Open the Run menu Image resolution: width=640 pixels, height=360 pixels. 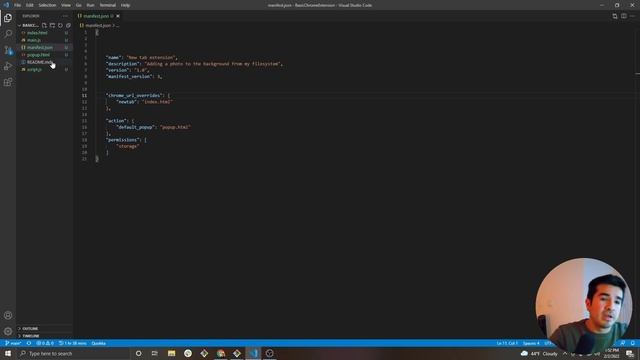[90, 5]
